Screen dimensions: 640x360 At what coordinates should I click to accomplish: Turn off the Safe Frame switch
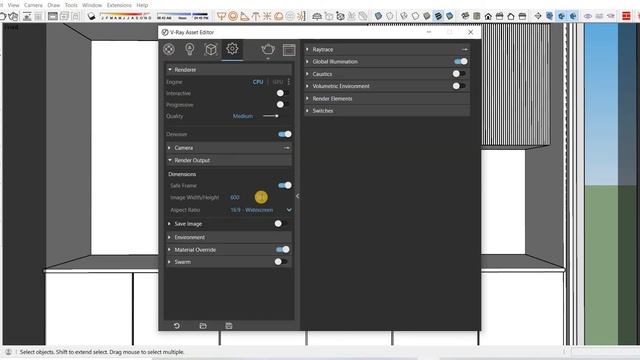click(284, 185)
